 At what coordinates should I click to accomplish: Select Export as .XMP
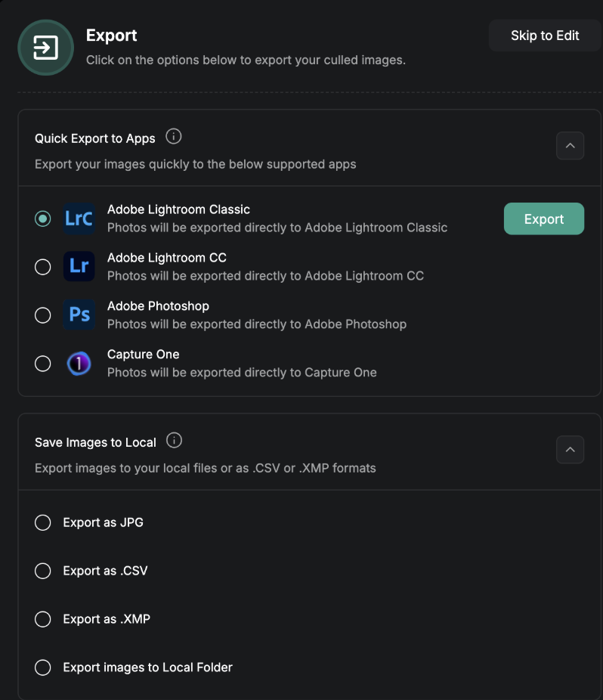click(43, 619)
